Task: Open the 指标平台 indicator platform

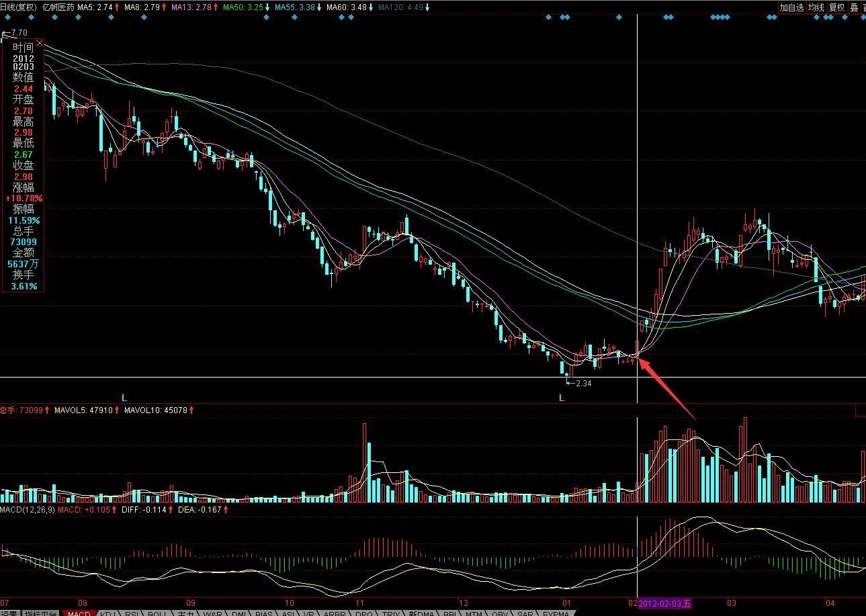Action: (x=40, y=613)
